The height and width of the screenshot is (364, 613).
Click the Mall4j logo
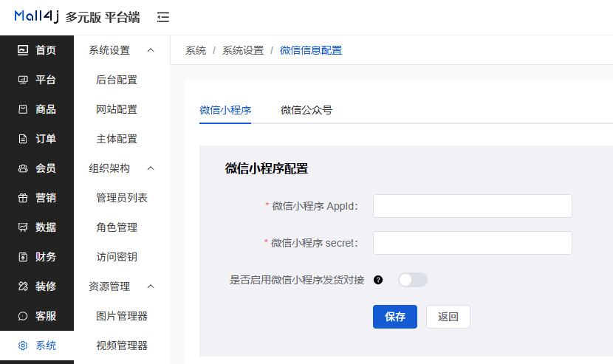[x=37, y=16]
